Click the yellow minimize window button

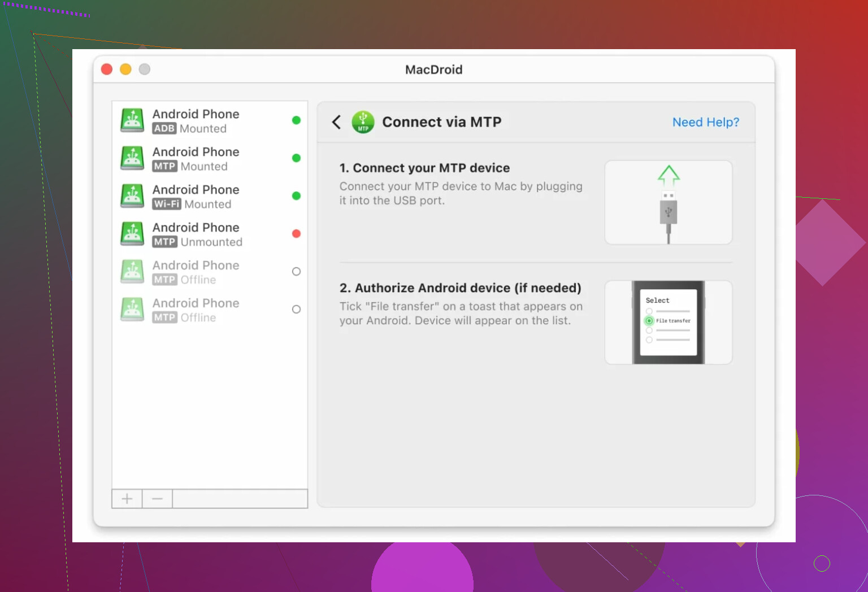[125, 69]
